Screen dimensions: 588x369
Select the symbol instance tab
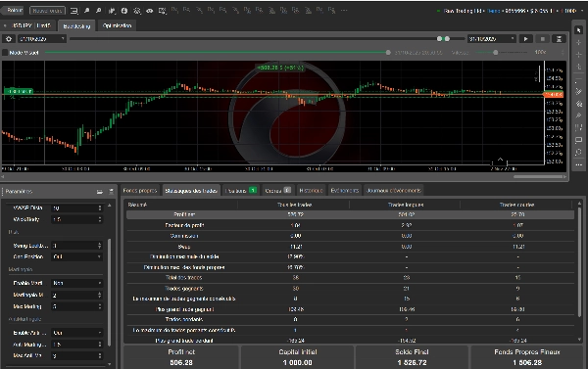(28, 25)
